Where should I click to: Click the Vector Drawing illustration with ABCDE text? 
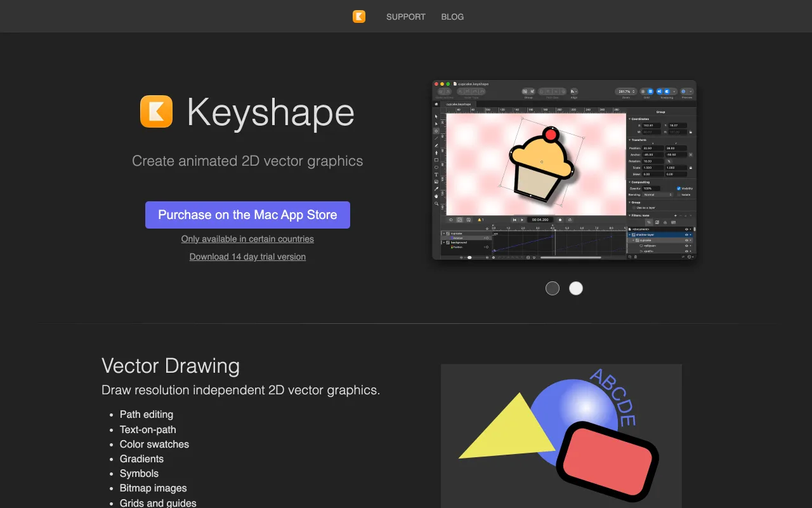pyautogui.click(x=561, y=436)
